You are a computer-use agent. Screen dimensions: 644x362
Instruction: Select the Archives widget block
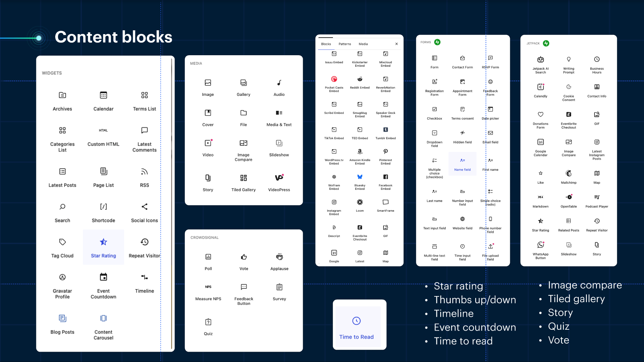point(62,101)
